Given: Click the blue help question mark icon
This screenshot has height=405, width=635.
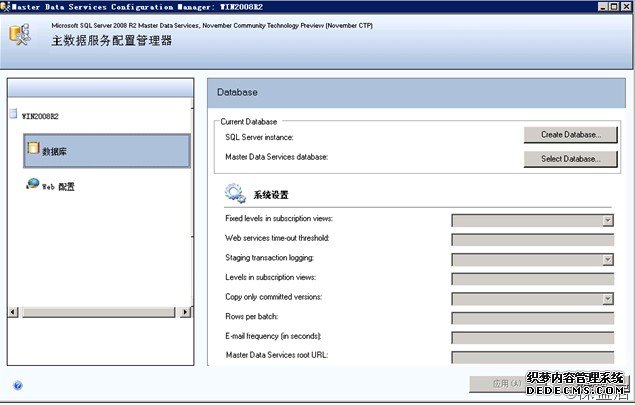Looking at the screenshot, I should pos(18,385).
